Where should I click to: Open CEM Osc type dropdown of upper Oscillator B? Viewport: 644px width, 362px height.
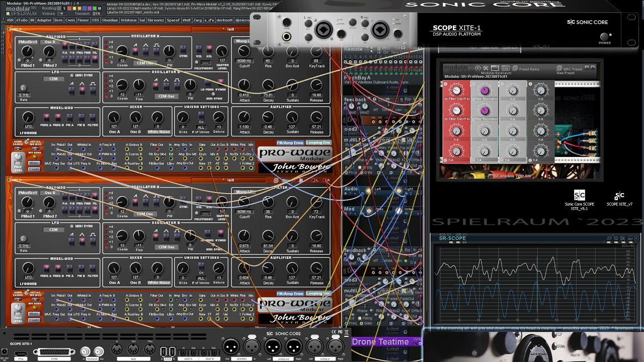[x=166, y=96]
